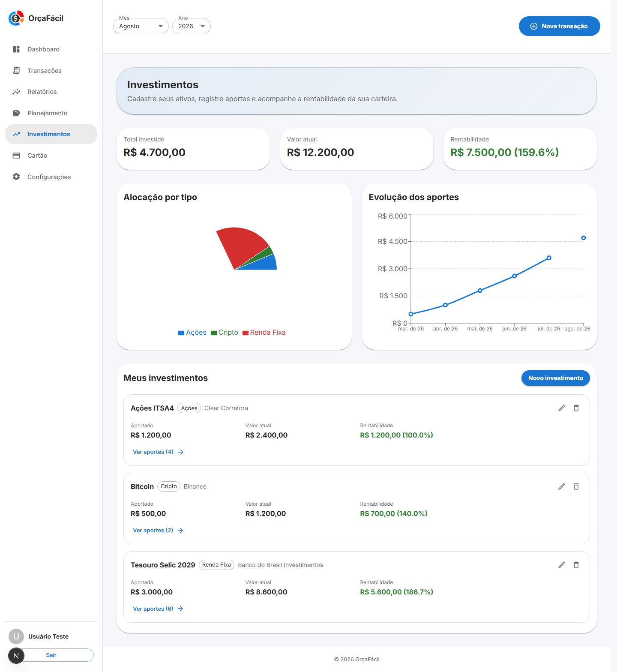Edit the Ações ITSA4 investment with pencil icon
This screenshot has width=617, height=672.
(x=561, y=408)
